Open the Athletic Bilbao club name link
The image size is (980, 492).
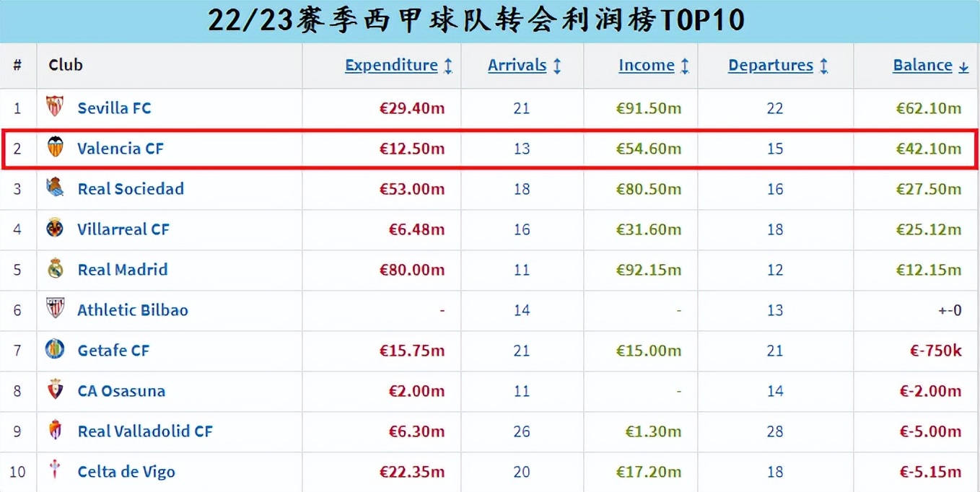133,310
